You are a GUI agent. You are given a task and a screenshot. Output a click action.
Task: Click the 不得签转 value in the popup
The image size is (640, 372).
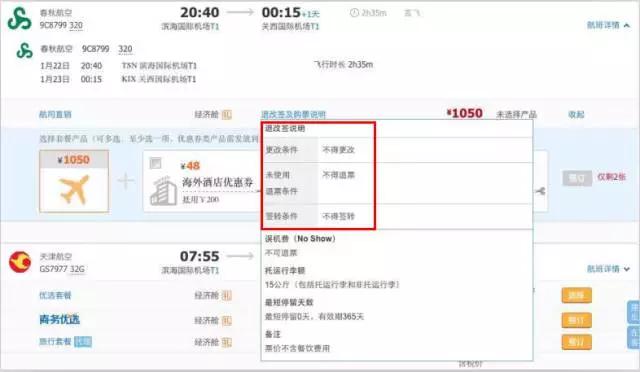(x=338, y=216)
